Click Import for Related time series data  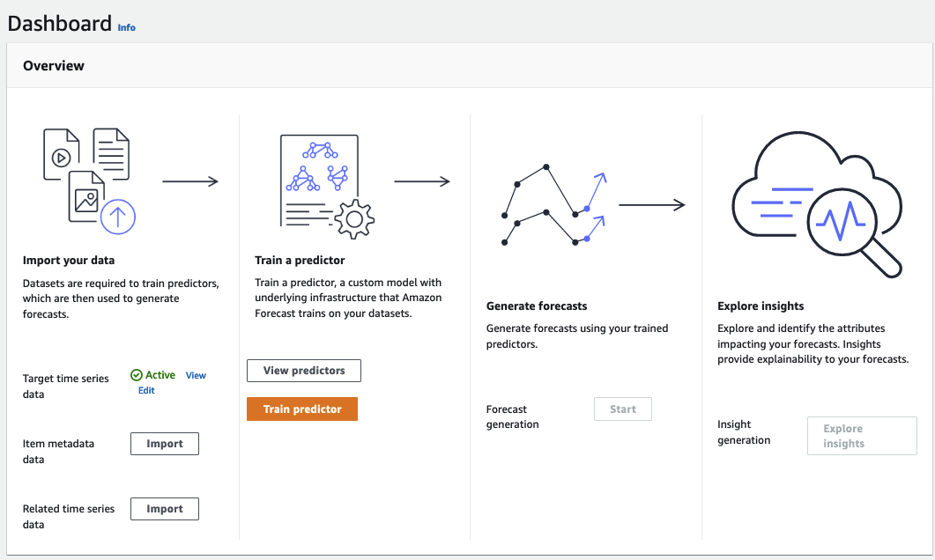tap(164, 508)
